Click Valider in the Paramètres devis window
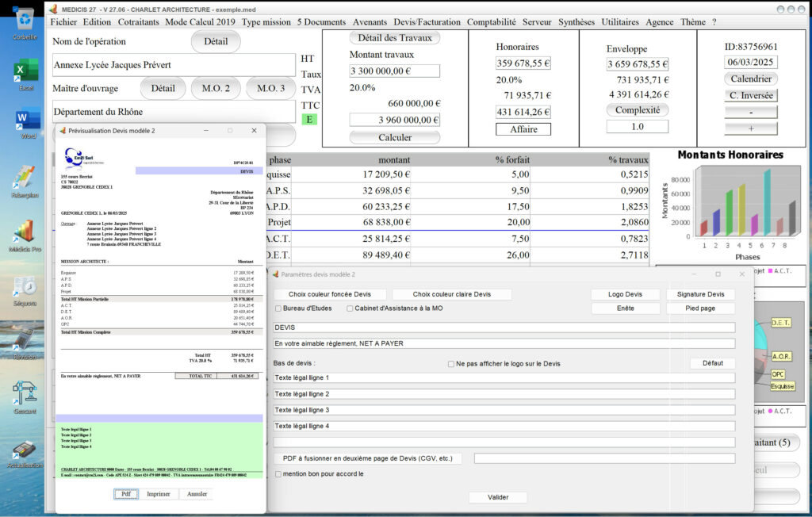Screen dimensions: 812x517 [x=498, y=497]
